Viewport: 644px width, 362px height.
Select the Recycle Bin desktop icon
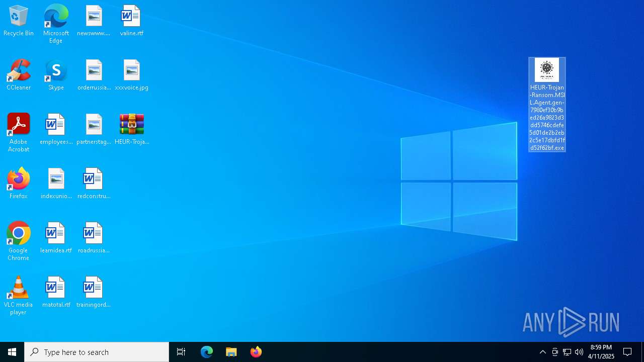pos(19,21)
